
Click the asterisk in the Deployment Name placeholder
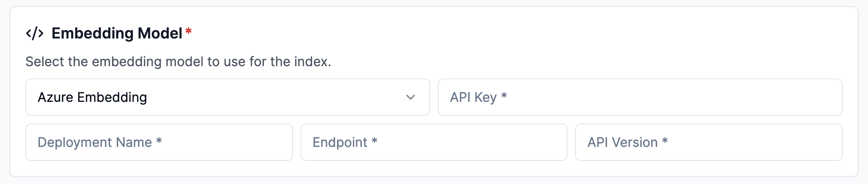tap(159, 140)
